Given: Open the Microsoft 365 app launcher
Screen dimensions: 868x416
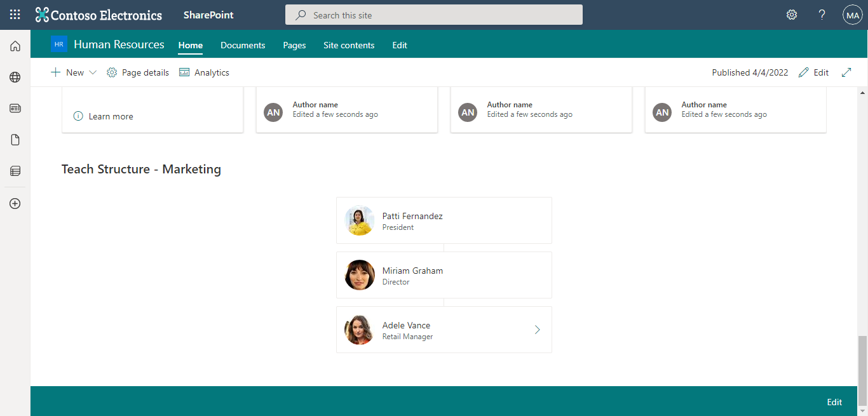Looking at the screenshot, I should coord(14,14).
